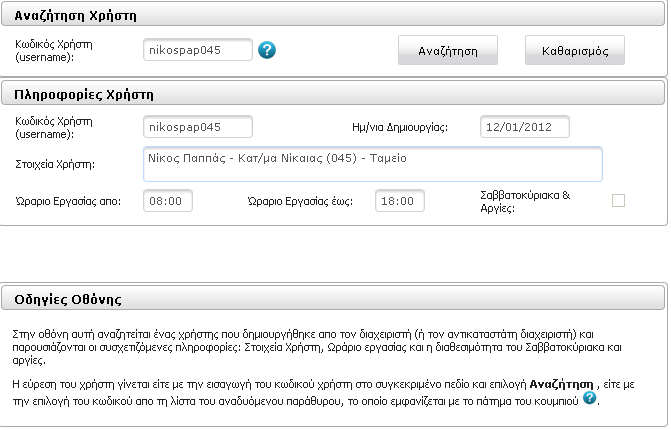671x430 pixels.
Task: Select the Ωράριο Εργασίας έως 18:00 field
Action: [400, 201]
